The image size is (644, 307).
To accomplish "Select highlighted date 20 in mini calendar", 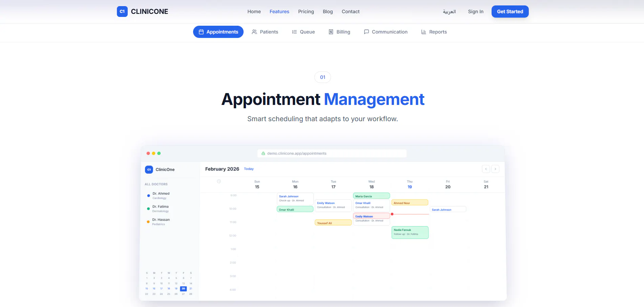I will click(183, 289).
